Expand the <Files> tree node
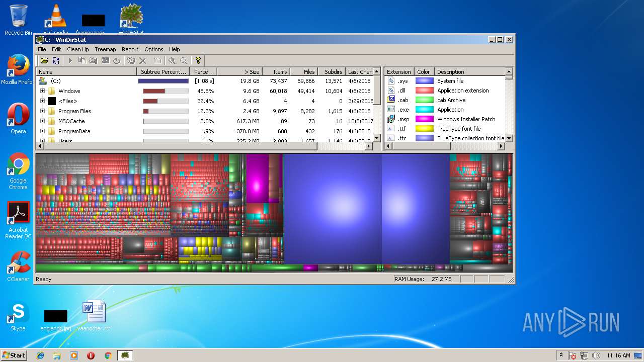The width and height of the screenshot is (644, 362). [x=42, y=101]
